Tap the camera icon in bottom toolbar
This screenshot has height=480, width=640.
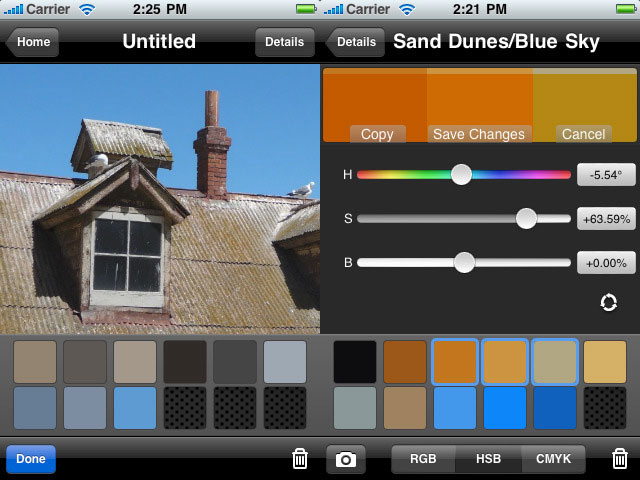coord(345,459)
